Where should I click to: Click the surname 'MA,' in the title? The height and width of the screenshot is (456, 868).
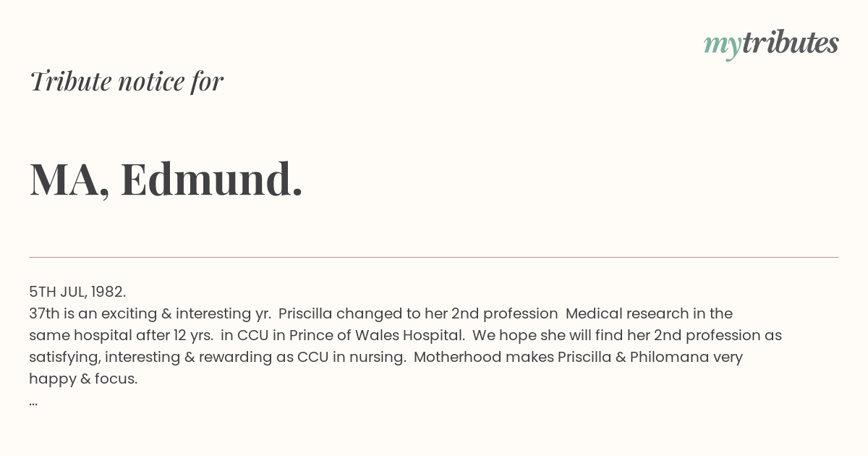click(x=69, y=180)
